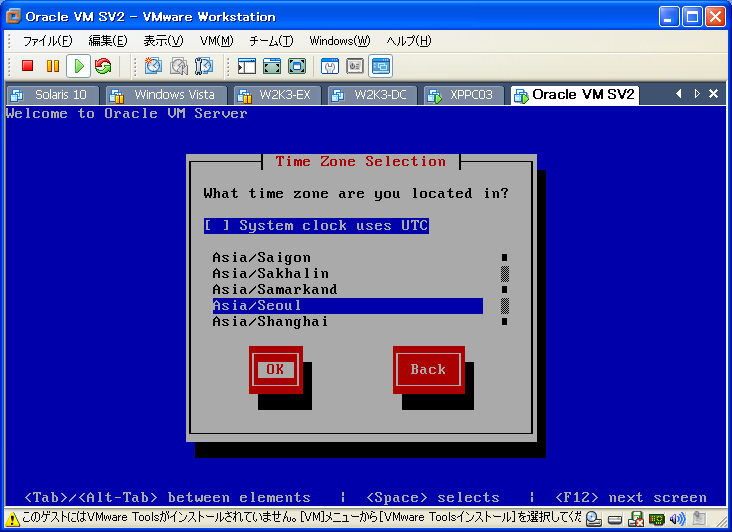Click the greyed Revert to snapshot icon
Image resolution: width=732 pixels, height=532 pixels.
[x=178, y=66]
